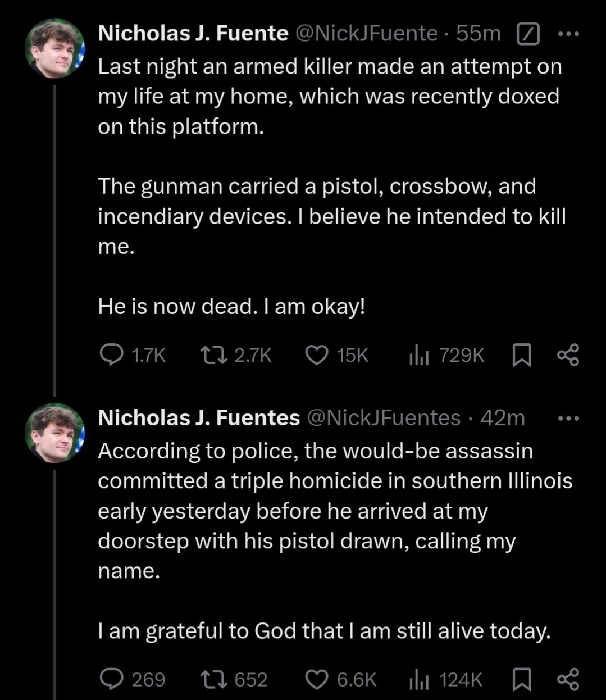Share the first post
Screen dimensions: 606x700
click(567, 355)
